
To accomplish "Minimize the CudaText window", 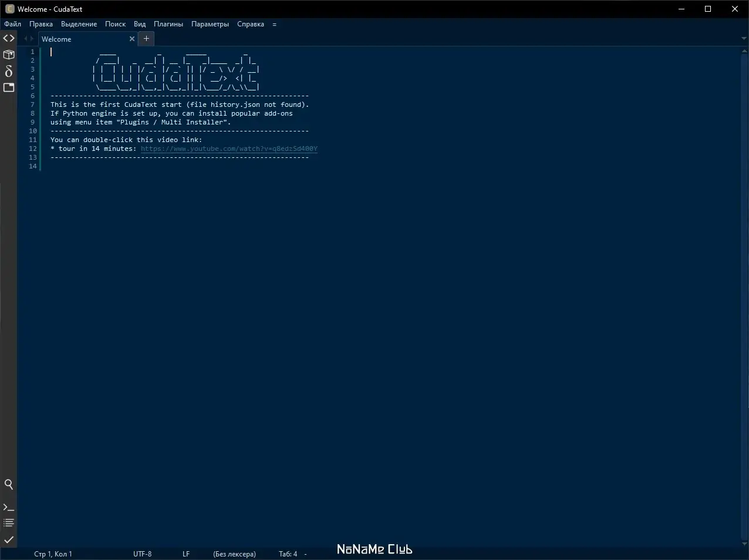I will pyautogui.click(x=681, y=9).
